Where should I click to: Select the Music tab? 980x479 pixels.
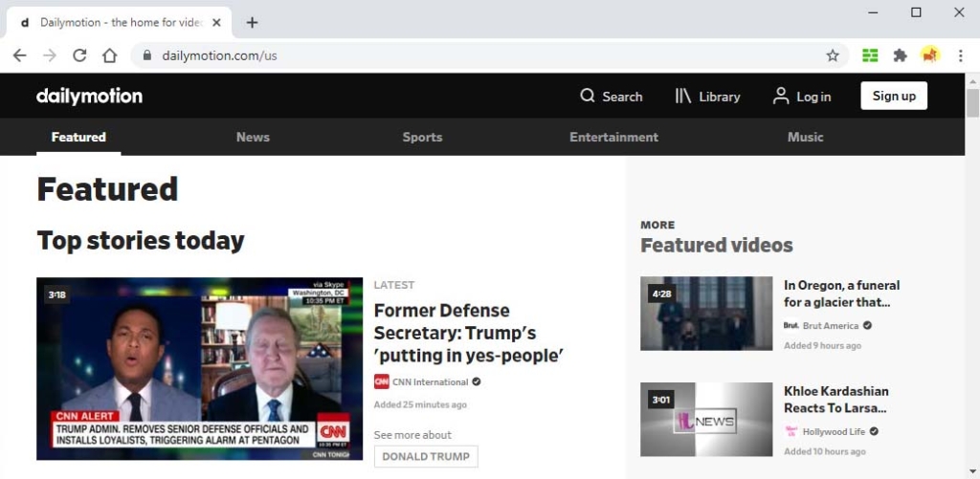coord(805,137)
